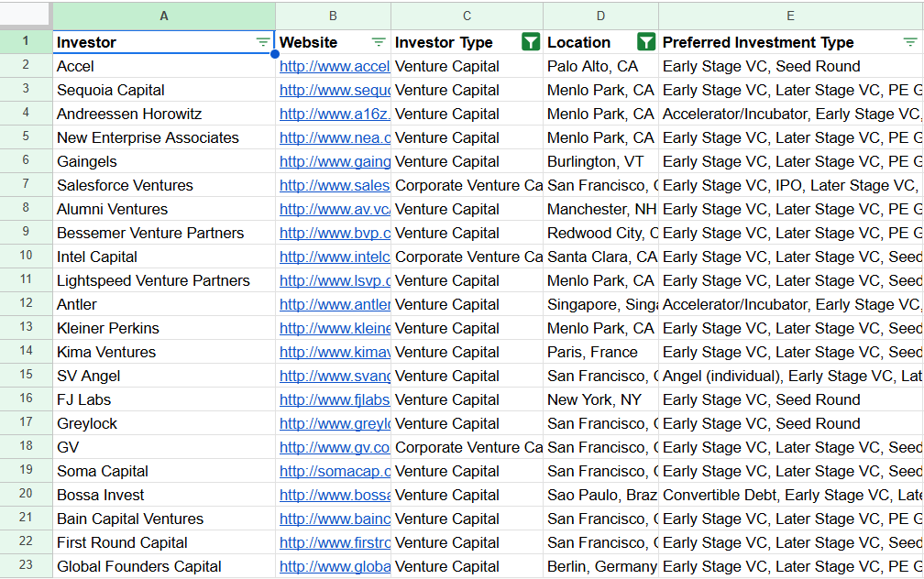
Task: Select the Bossa Invest cell
Action: (101, 495)
